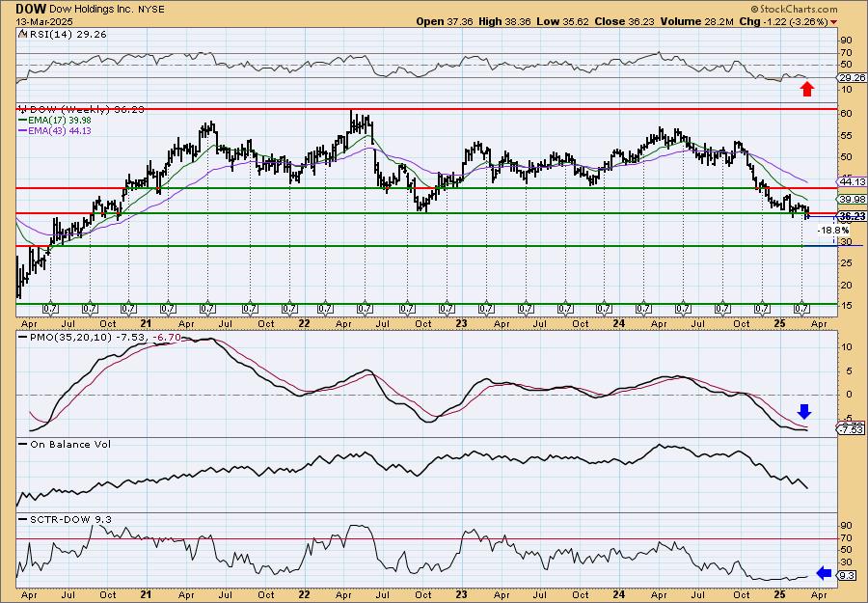868x603 pixels.
Task: Click the 'NYSE' exchange label
Action: 152,10
